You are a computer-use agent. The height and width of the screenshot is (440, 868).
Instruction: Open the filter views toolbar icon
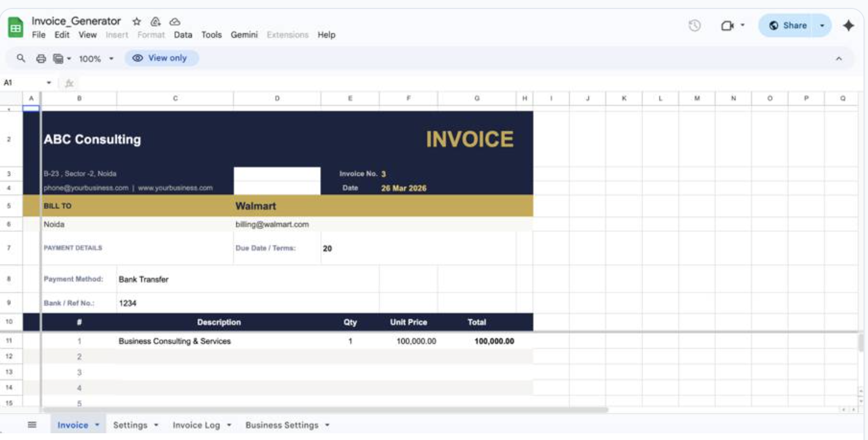(x=58, y=58)
